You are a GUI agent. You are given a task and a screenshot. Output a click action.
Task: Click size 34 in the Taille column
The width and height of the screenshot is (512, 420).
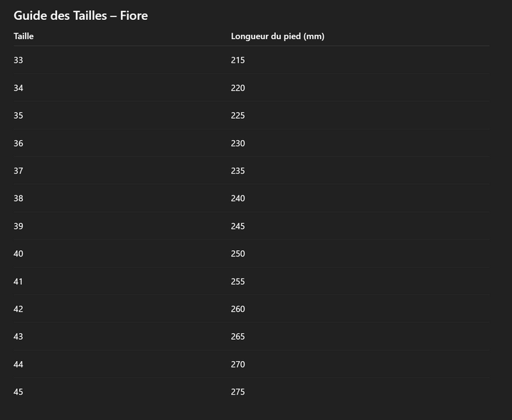pos(18,88)
